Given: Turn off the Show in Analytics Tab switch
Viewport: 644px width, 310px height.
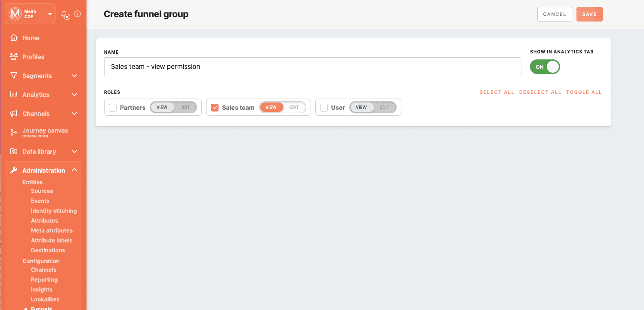Looking at the screenshot, I should tap(545, 67).
